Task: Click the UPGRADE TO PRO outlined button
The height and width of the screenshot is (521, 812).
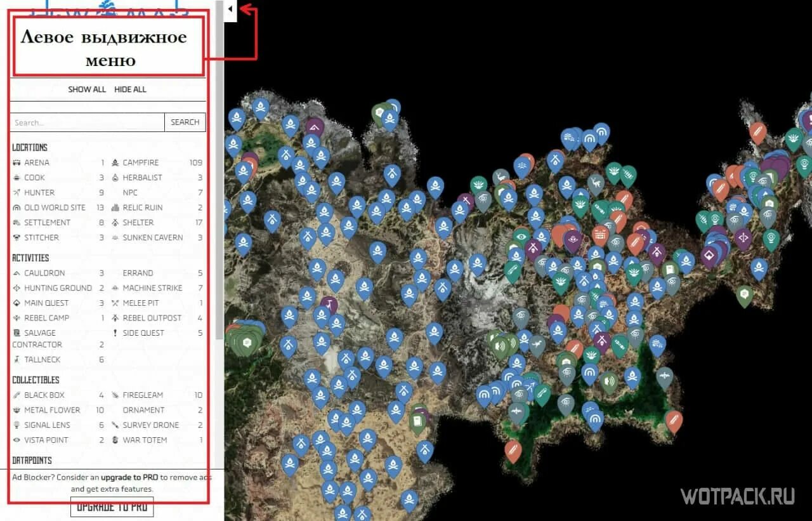Action: coord(112,507)
